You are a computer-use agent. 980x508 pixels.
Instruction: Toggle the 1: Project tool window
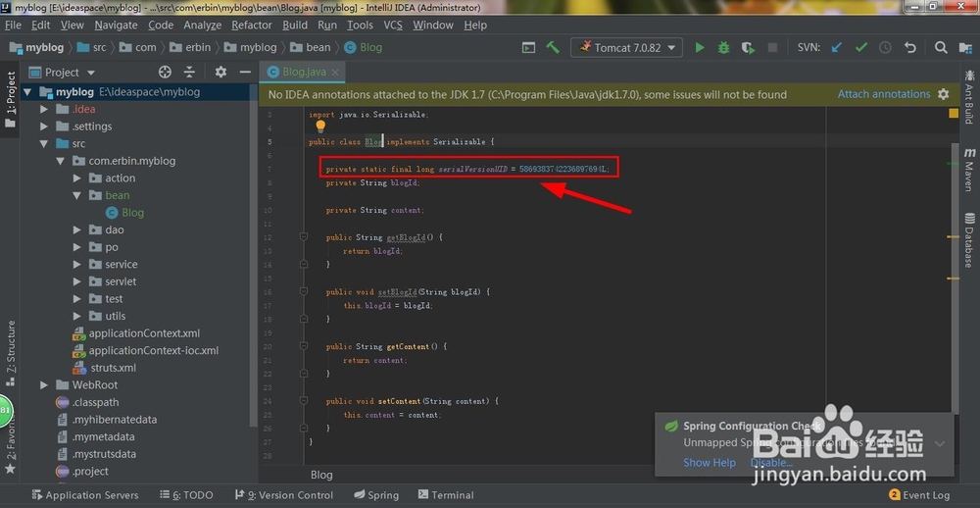[10, 98]
